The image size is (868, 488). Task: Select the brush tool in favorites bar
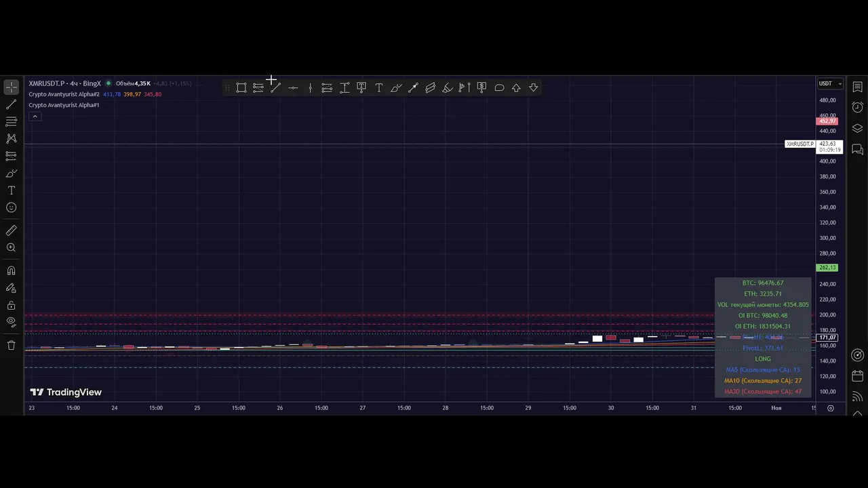tap(396, 87)
